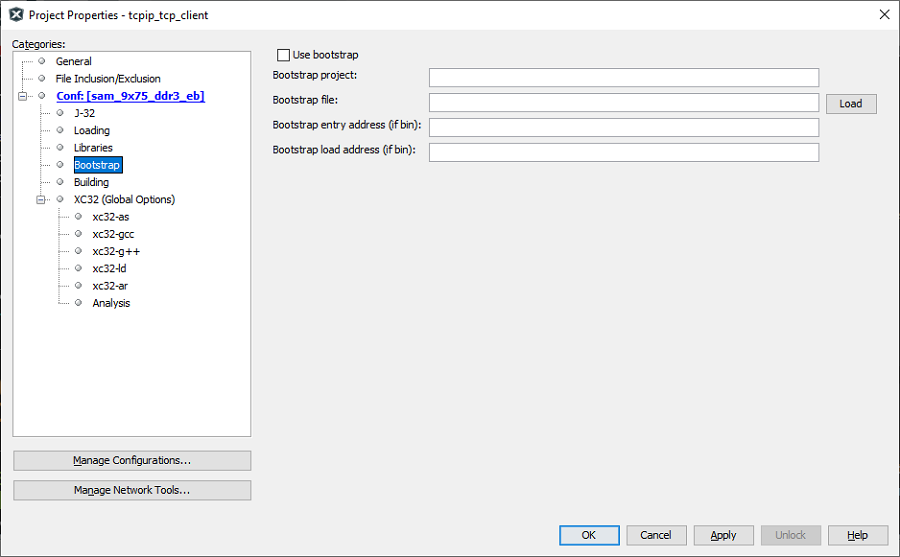
Task: Click the Manage Network Tools button
Action: tap(132, 490)
